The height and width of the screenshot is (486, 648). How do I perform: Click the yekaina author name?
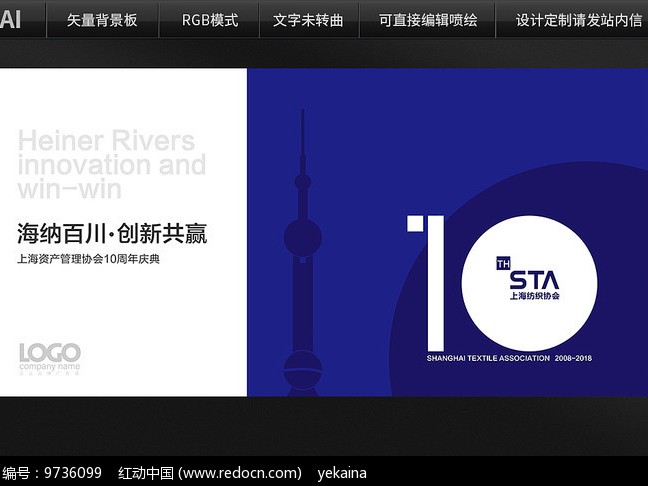pyautogui.click(x=342, y=473)
